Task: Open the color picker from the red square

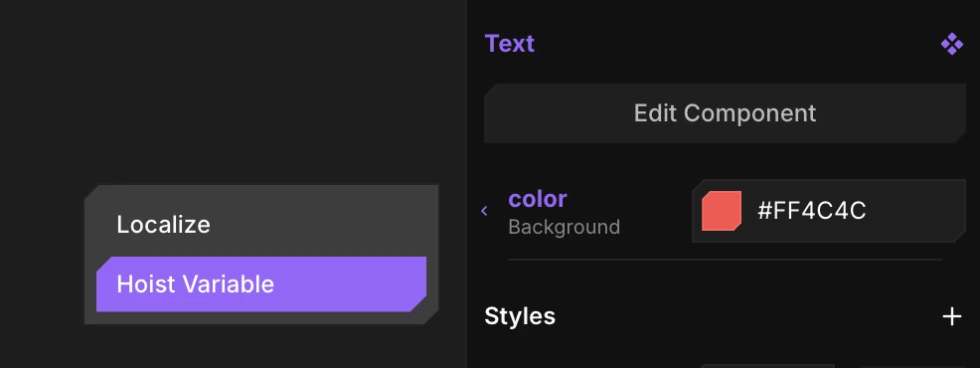Action: pyautogui.click(x=722, y=211)
